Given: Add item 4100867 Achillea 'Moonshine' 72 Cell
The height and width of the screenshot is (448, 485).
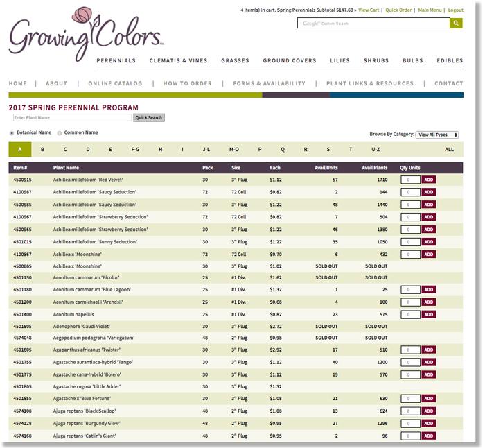Looking at the screenshot, I should 428,255.
